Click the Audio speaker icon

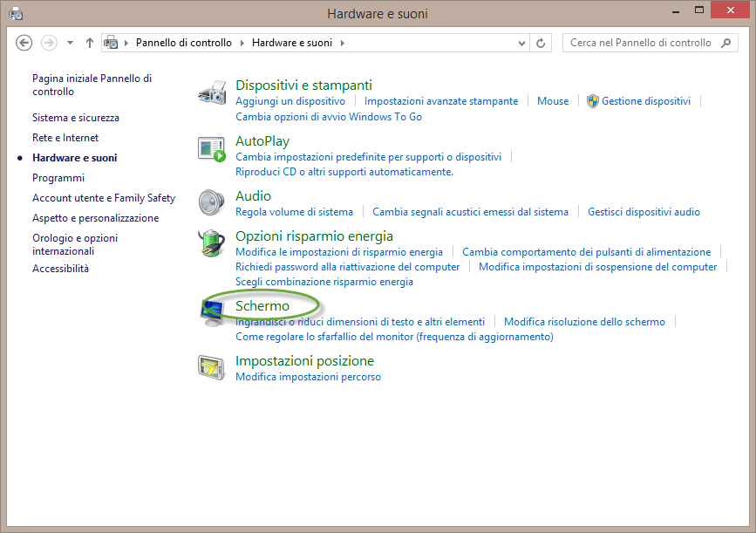(x=212, y=203)
